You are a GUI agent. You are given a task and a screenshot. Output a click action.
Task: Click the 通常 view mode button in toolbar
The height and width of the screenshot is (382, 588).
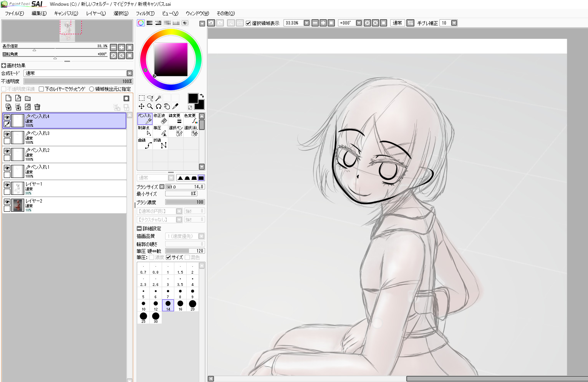coord(397,23)
